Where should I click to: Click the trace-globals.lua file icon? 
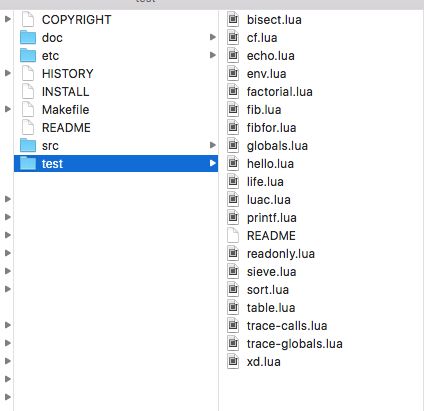tap(233, 343)
